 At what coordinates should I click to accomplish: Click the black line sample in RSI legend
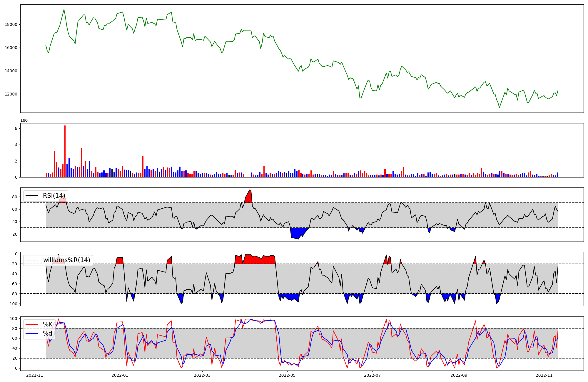32,196
